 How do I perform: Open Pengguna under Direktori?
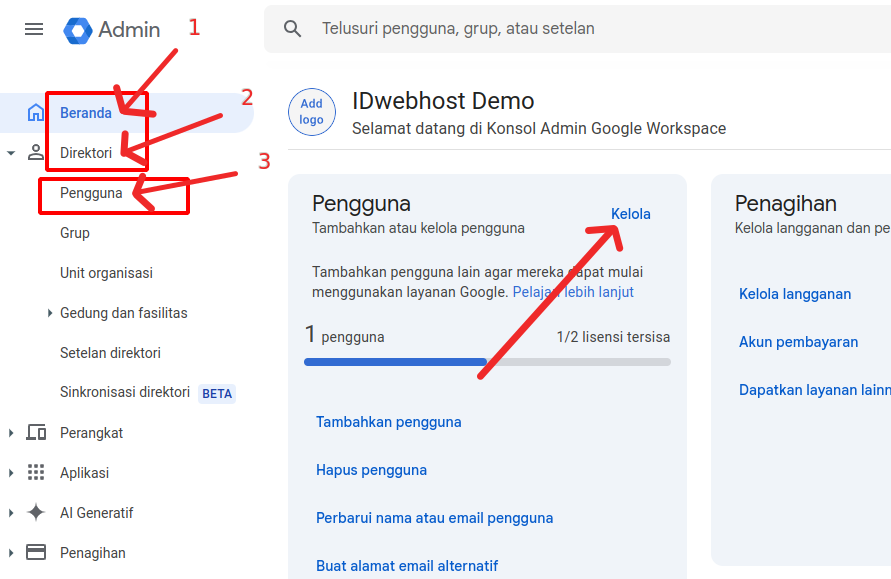point(91,193)
